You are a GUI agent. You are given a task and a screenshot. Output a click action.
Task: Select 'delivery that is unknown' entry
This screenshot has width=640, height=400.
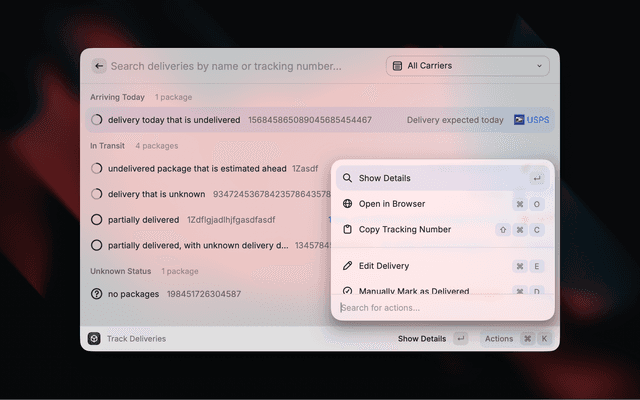pos(156,194)
